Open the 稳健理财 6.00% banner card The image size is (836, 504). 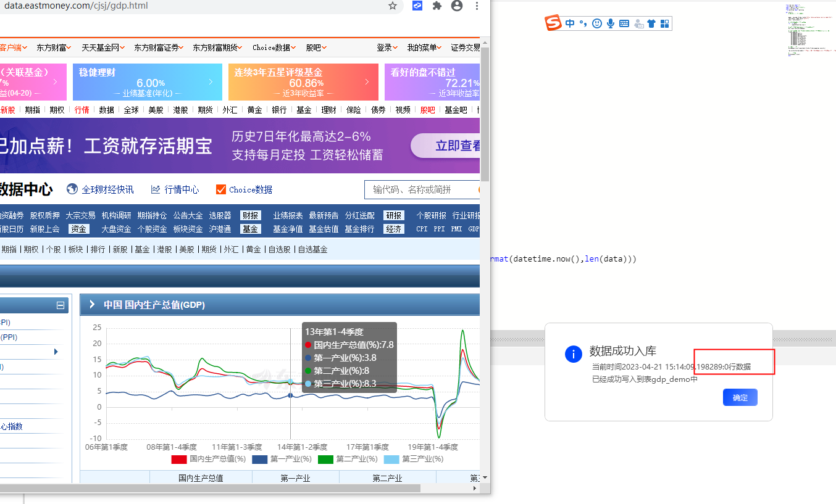pos(148,82)
